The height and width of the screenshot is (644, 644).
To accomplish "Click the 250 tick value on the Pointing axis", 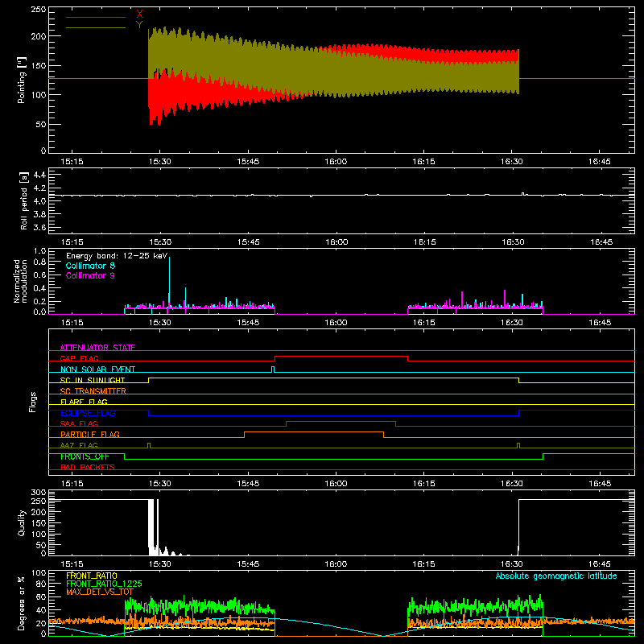I will click(x=38, y=10).
